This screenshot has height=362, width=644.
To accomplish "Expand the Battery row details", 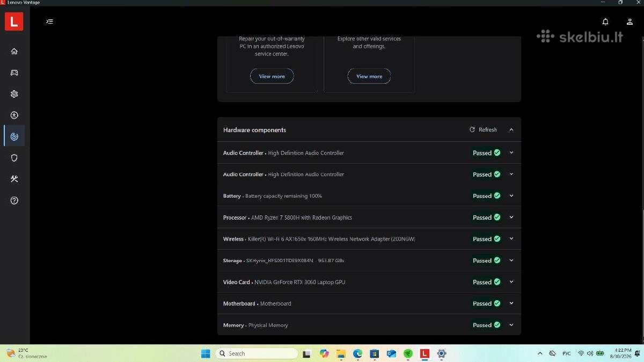I will 511,196.
